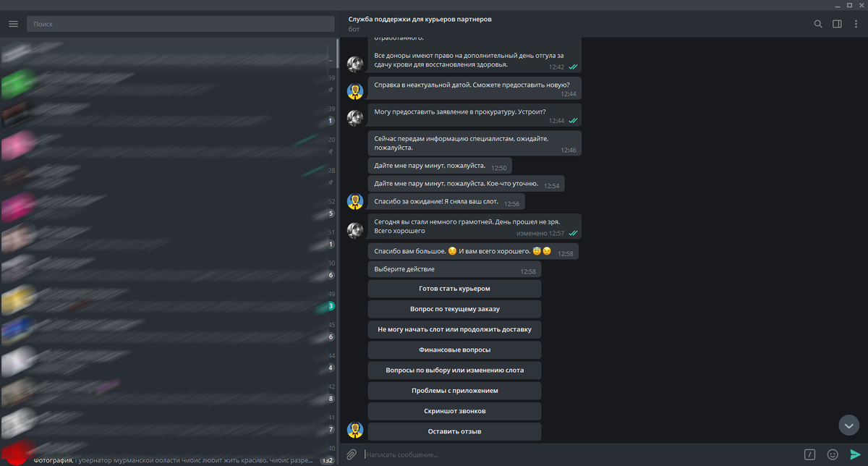
Task: Click user avatar beside 'Сегодня вы стали немного грамотней'
Action: click(354, 231)
